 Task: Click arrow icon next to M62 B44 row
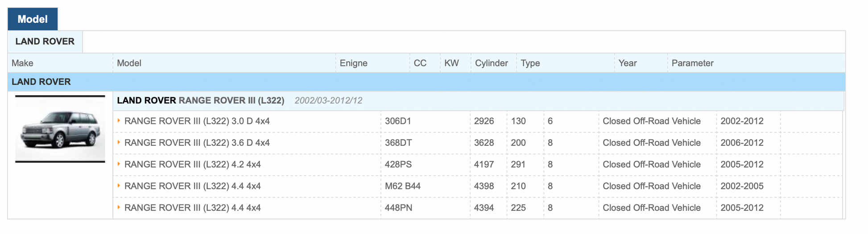(x=119, y=186)
